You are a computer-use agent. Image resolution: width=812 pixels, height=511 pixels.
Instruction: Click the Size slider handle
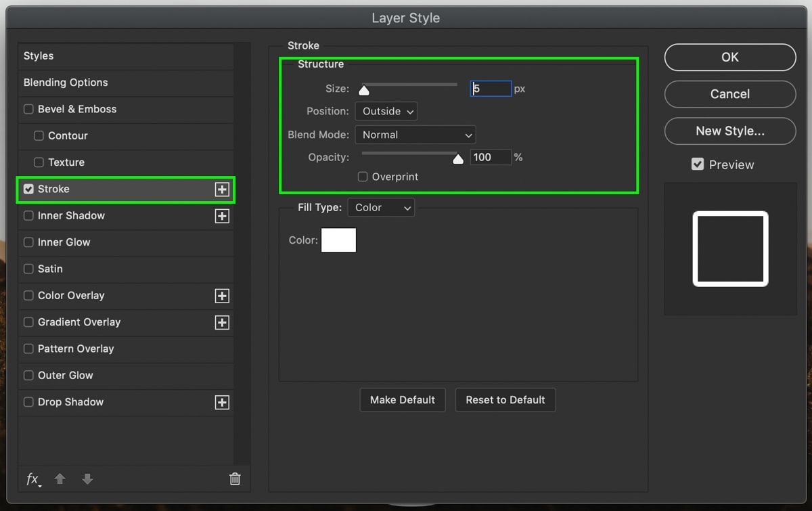coord(364,90)
